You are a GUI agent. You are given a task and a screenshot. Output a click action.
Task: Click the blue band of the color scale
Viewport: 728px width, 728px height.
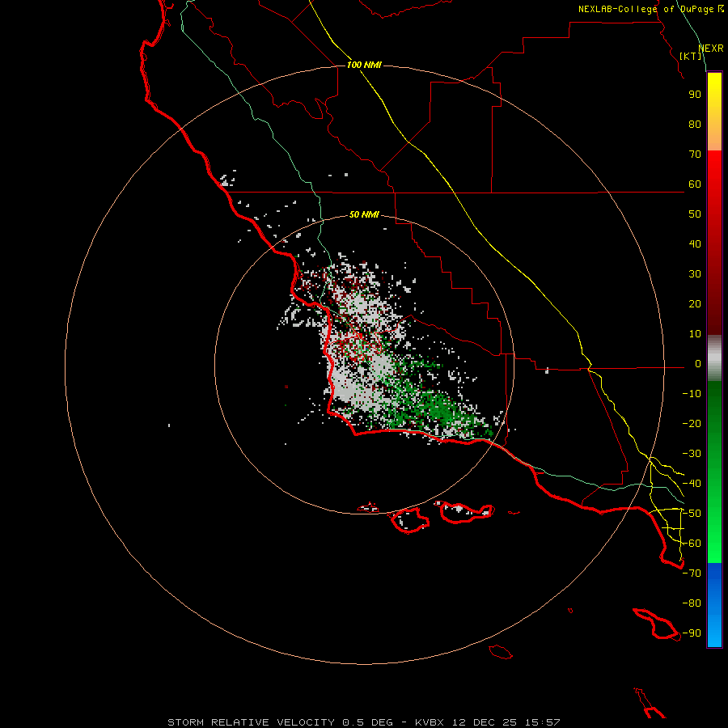[x=714, y=605]
